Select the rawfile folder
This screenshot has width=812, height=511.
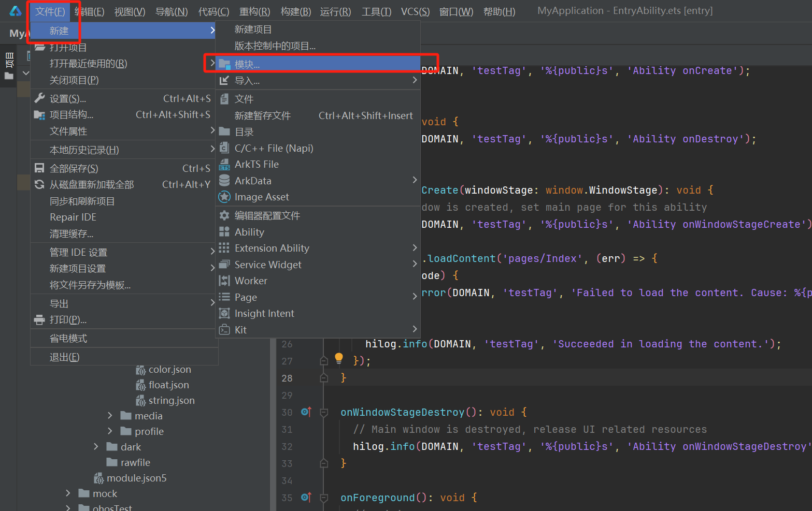pos(135,462)
